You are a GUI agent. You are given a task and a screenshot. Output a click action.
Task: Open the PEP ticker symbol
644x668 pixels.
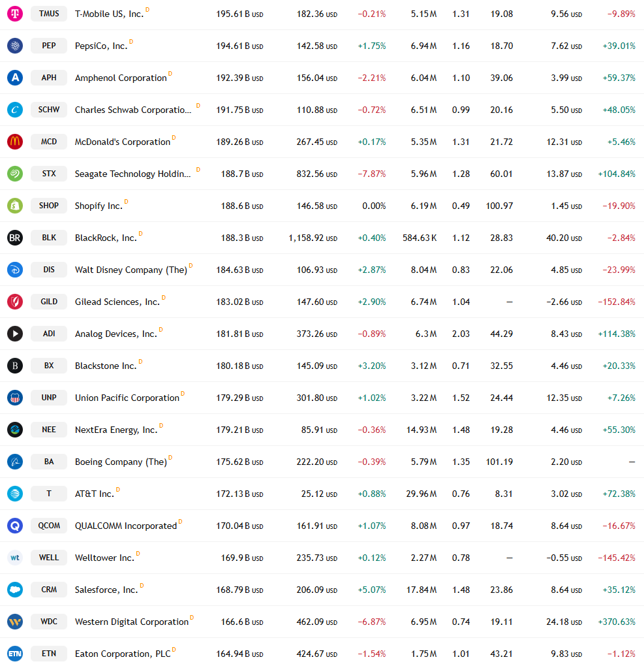(x=49, y=46)
